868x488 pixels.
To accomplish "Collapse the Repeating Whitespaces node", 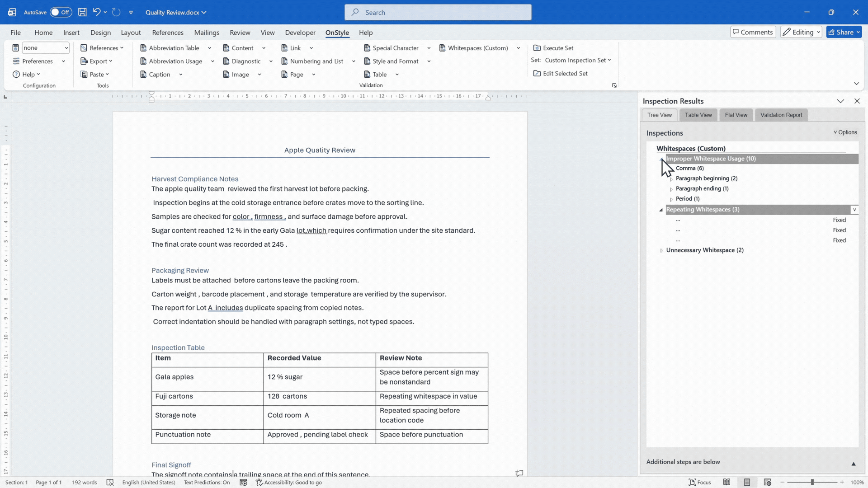I will pyautogui.click(x=661, y=210).
